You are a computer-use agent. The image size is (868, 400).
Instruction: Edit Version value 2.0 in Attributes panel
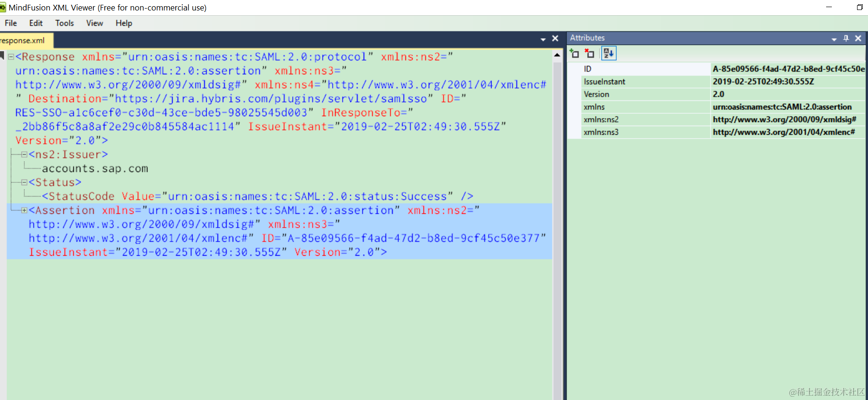coord(788,94)
